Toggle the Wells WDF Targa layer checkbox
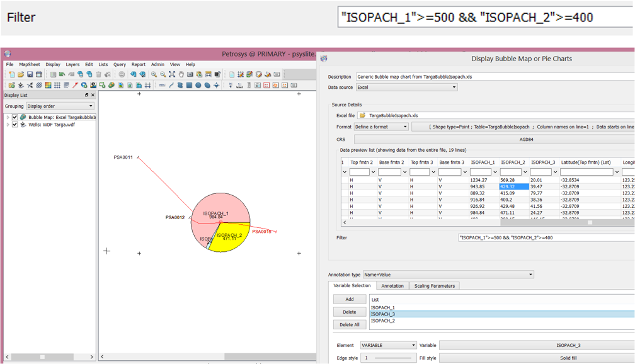The width and height of the screenshot is (635, 364). coord(15,125)
